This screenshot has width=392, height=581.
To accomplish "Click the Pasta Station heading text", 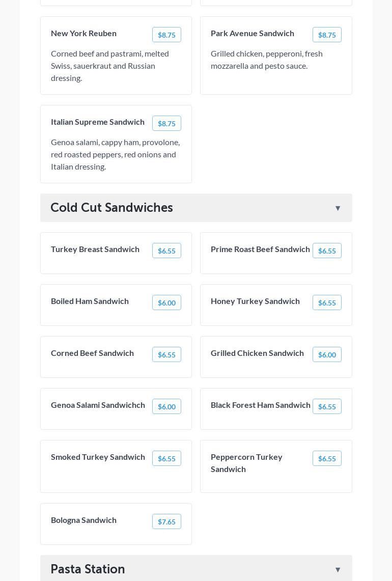I will tap(88, 569).
